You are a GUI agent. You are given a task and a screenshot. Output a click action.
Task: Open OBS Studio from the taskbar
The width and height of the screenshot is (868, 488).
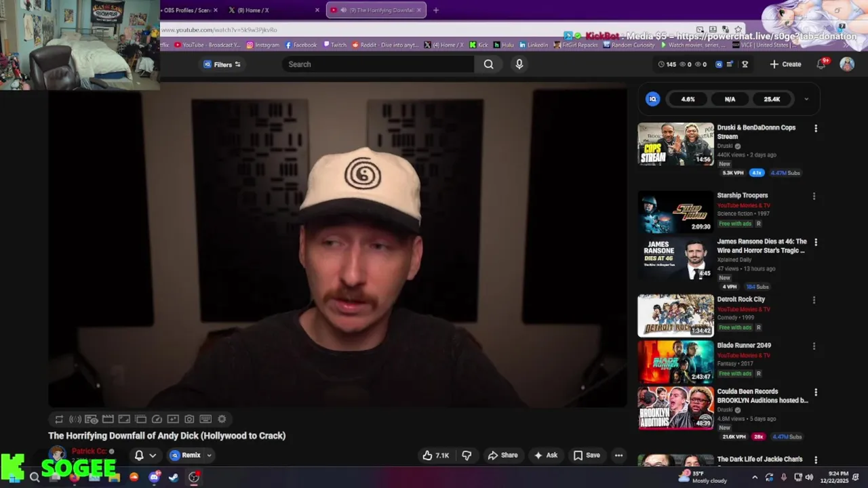click(194, 477)
